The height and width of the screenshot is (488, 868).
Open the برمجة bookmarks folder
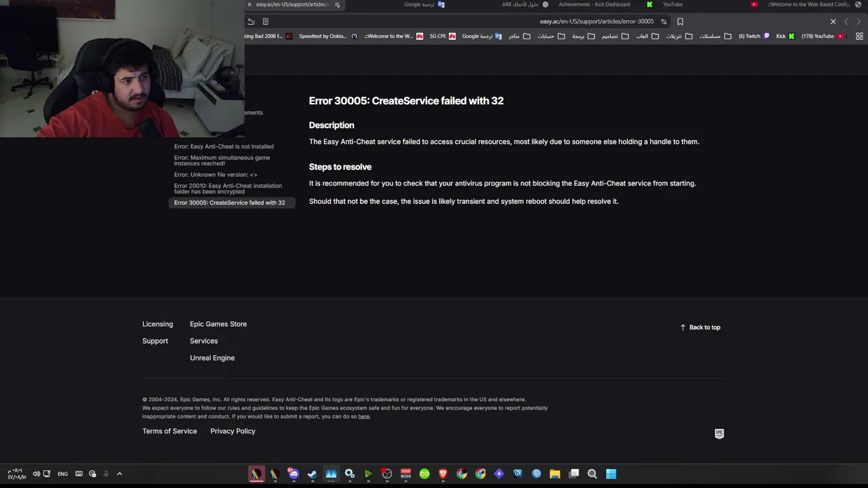(583, 37)
